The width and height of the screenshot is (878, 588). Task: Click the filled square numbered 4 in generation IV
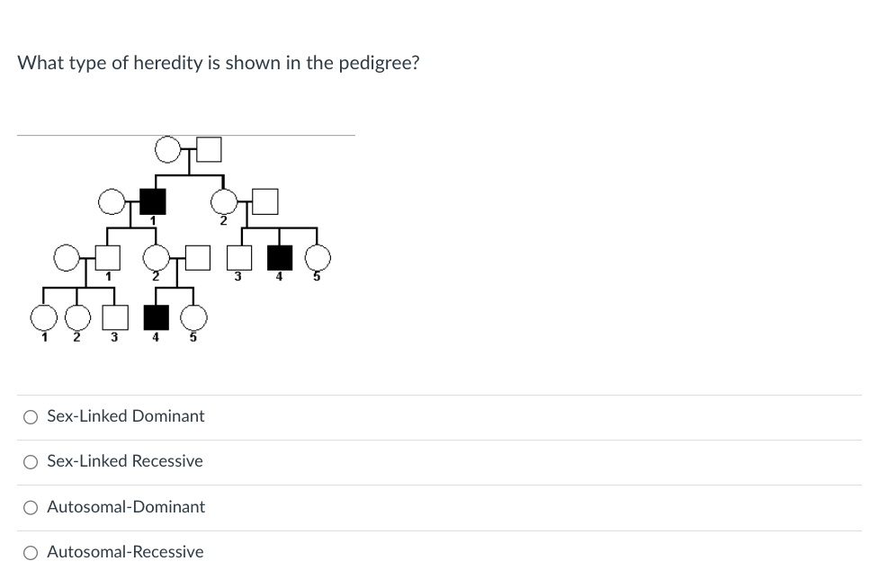(x=156, y=316)
